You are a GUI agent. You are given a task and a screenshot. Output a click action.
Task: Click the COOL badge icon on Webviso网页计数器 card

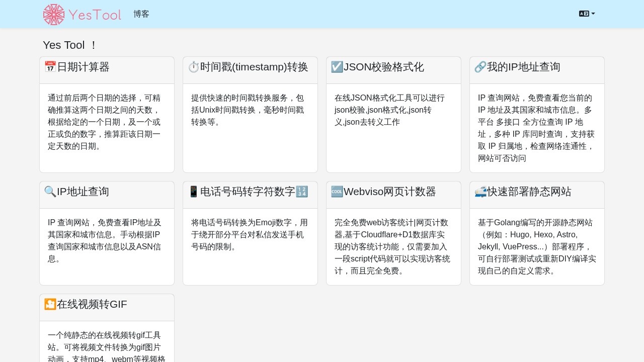[337, 191]
